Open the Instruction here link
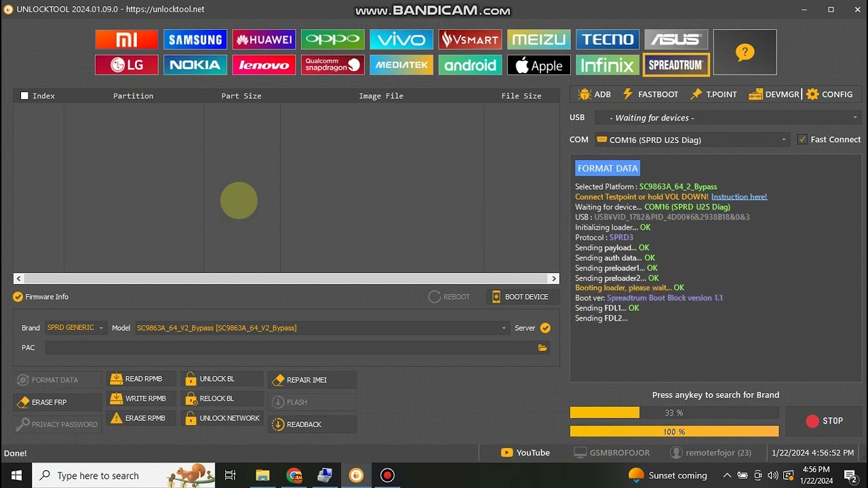Screen dimensions: 868x488 (739, 197)
